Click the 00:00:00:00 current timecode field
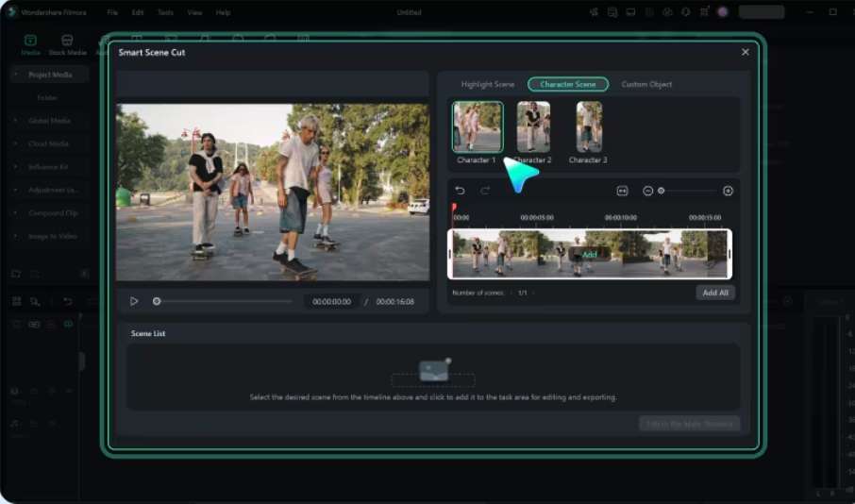 coord(331,301)
